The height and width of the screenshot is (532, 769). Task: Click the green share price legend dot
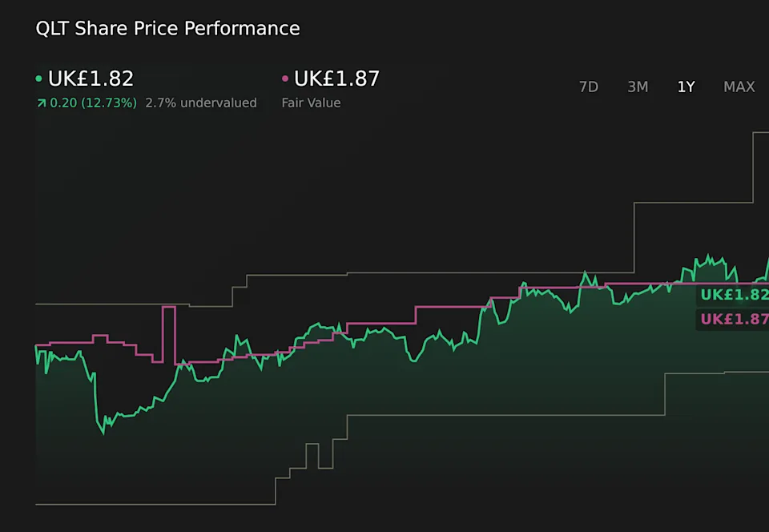39,79
